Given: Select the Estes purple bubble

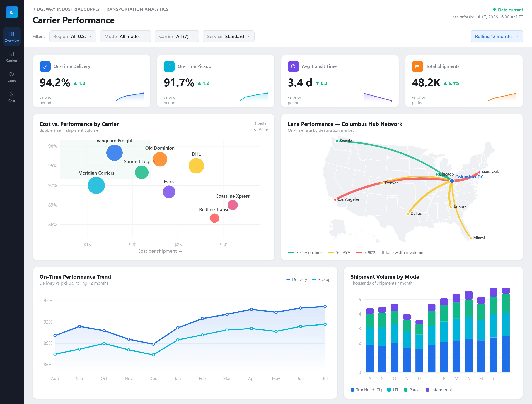Looking at the screenshot, I should [x=169, y=192].
